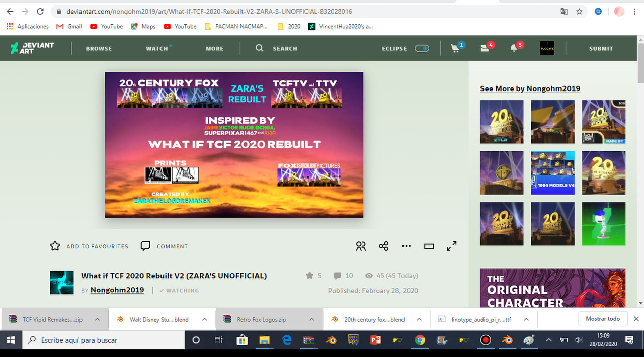Open the Aplicaciones bookmark
This screenshot has width=644, height=357.
click(x=28, y=26)
